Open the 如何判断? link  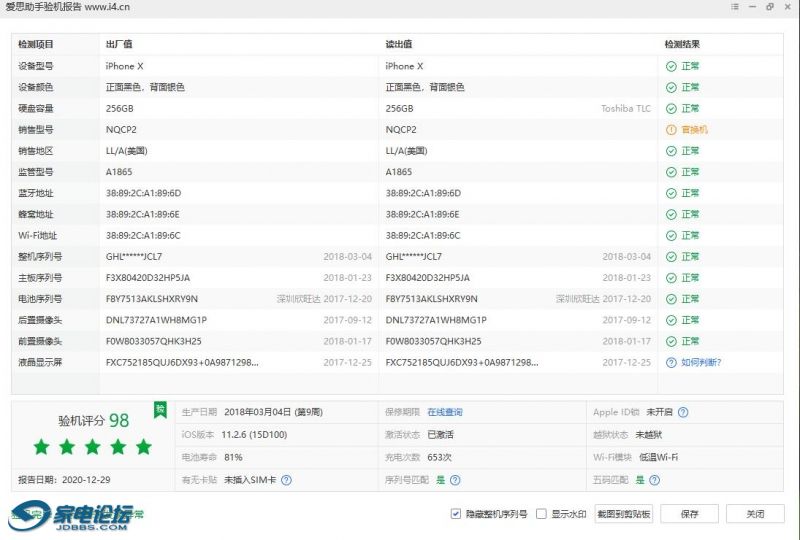click(701, 363)
